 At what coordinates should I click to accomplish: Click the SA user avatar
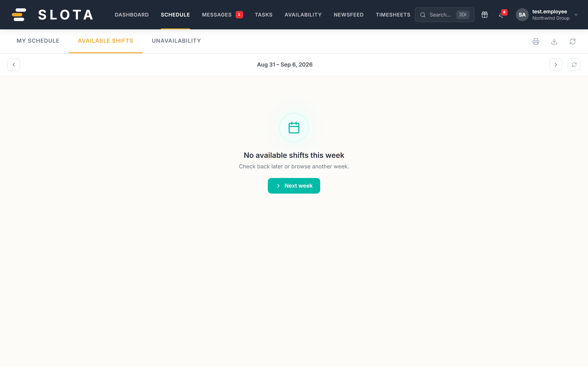point(522,14)
